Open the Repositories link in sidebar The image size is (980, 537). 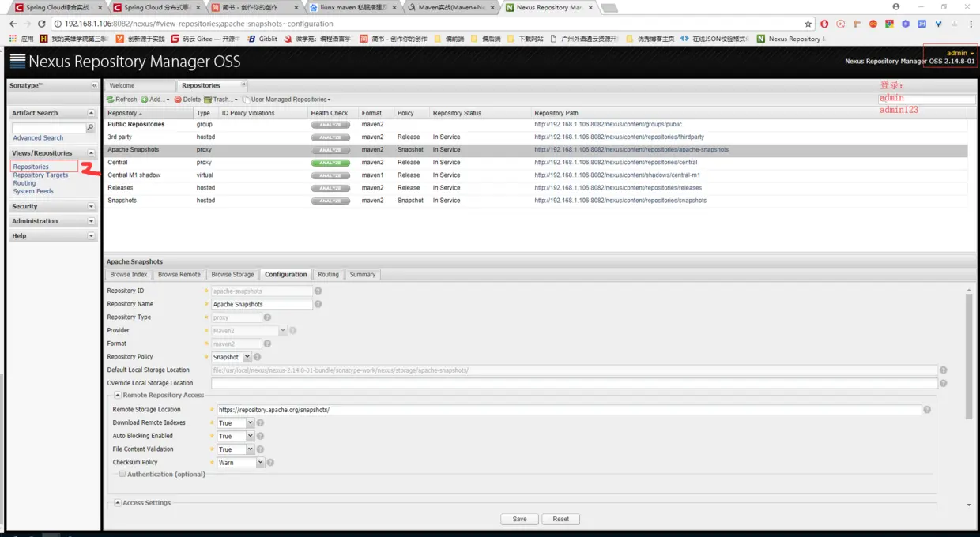31,167
